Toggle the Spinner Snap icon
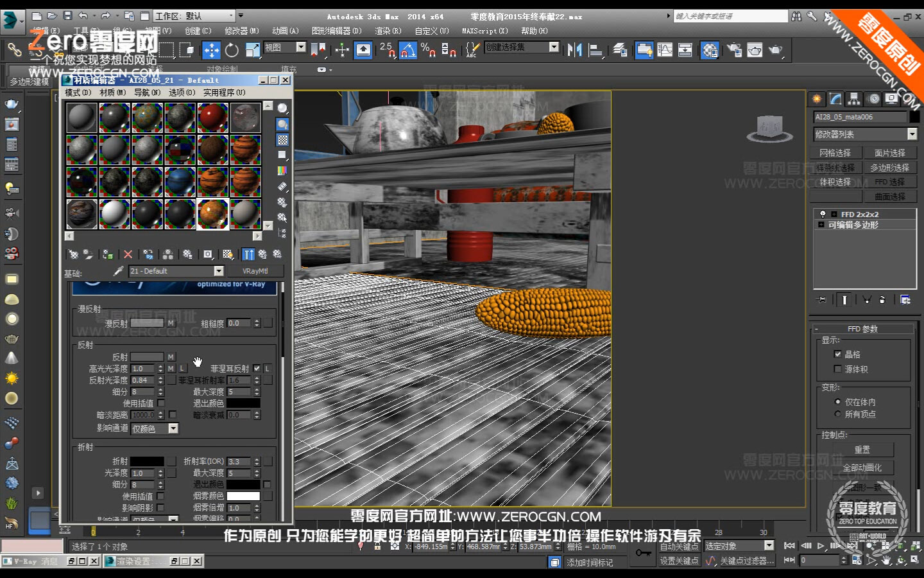 [x=449, y=50]
